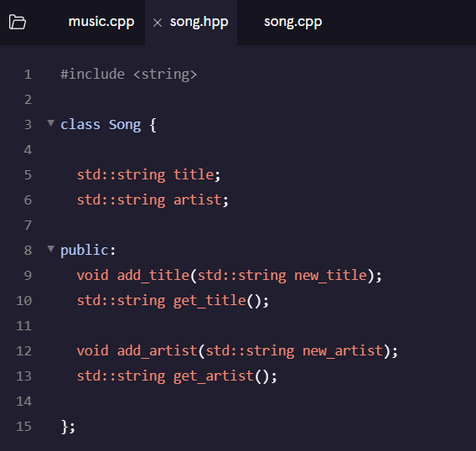Click the #include <string> line
476x451 pixels.
coord(129,75)
